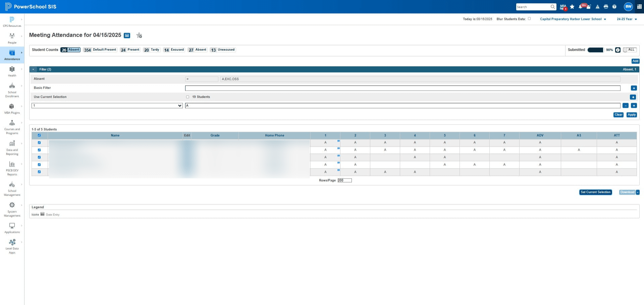Viewport: 644px width, 305px height.
Task: Uncheck the fourth student row checkbox
Action: click(x=39, y=165)
